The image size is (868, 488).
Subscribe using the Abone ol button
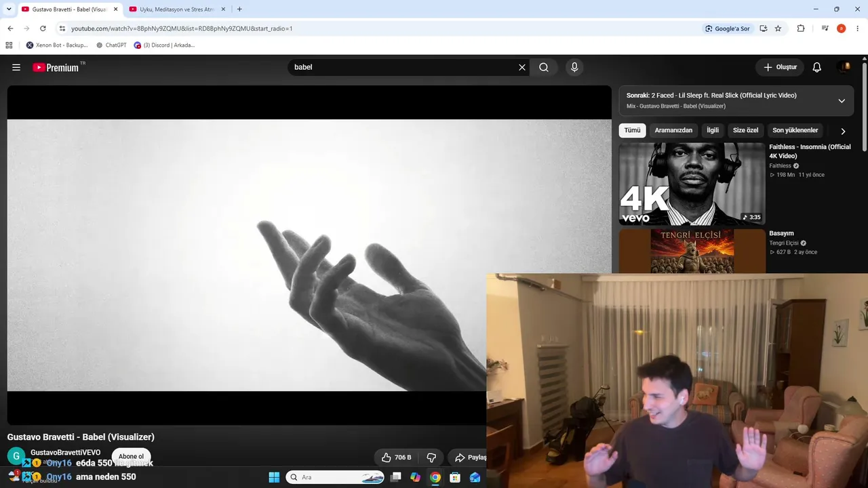131,456
